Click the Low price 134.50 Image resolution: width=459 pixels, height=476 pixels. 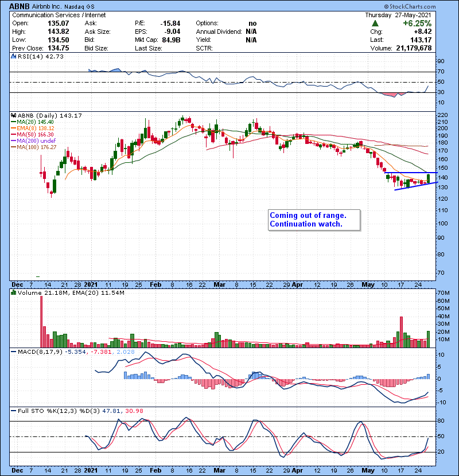[x=59, y=40]
